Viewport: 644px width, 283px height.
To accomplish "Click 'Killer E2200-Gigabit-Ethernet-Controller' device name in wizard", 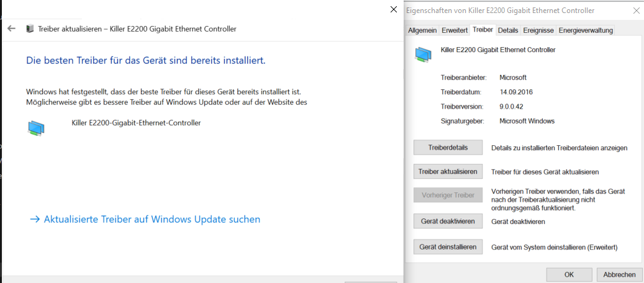I will 136,122.
